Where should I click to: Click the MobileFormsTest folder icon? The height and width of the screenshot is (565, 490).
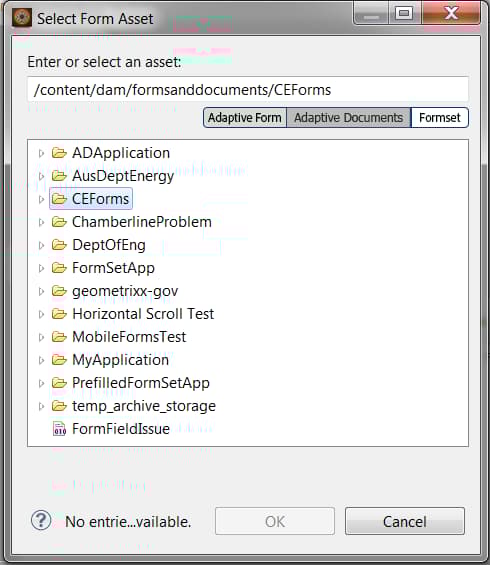pyautogui.click(x=59, y=337)
